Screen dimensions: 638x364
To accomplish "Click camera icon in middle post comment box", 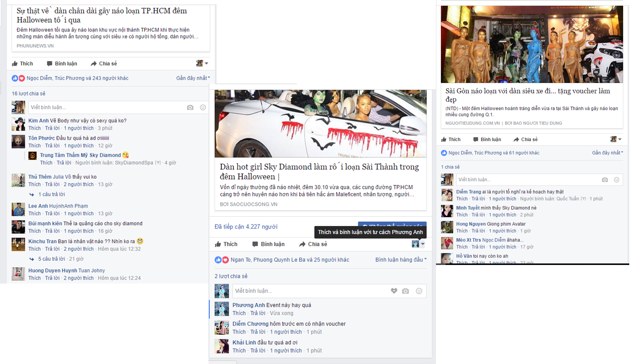I will (x=405, y=291).
